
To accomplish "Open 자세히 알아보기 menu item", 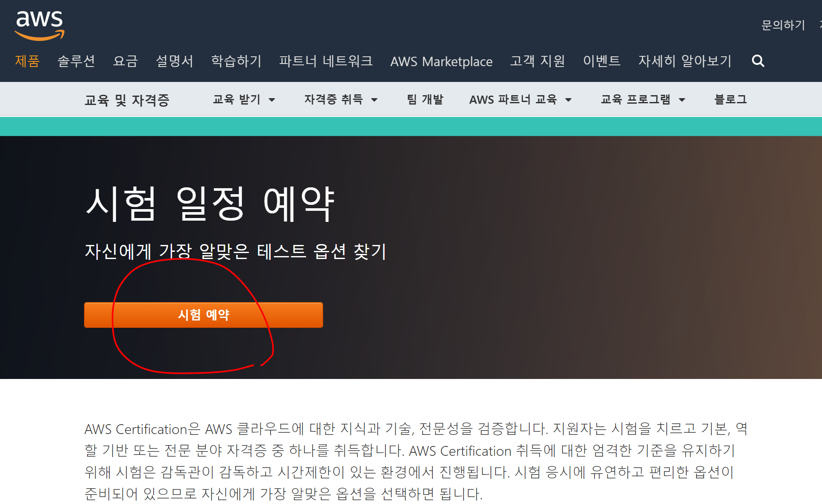I will pos(685,61).
